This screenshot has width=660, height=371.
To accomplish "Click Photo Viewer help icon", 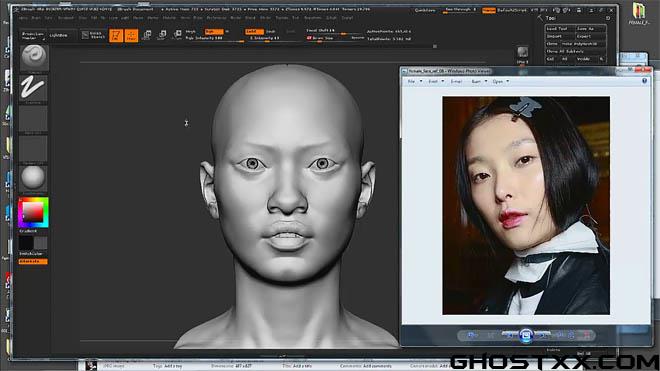I will 644,81.
